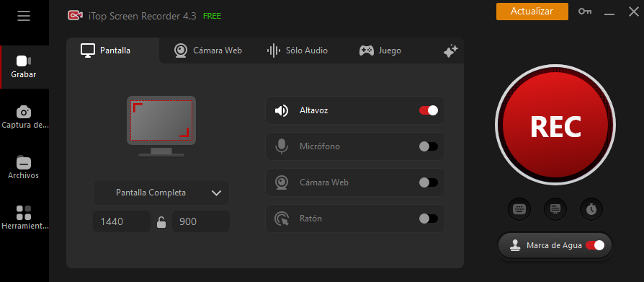Open Herramientas in the sidebar
The width and height of the screenshot is (644, 282).
24,218
